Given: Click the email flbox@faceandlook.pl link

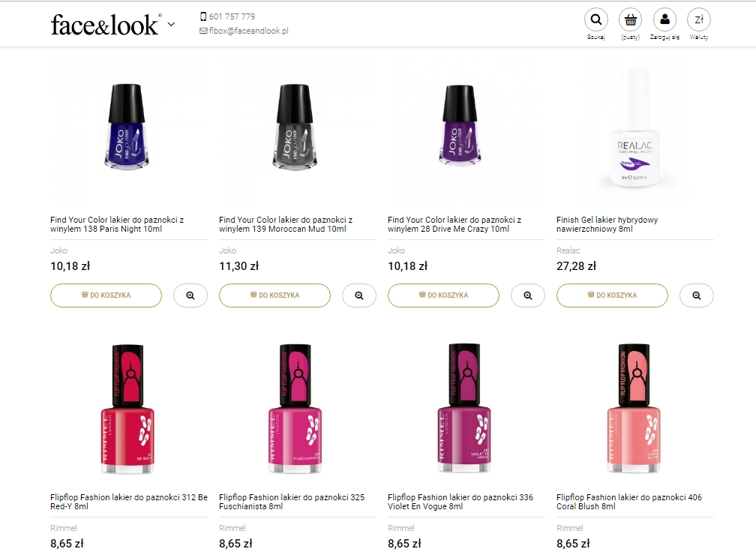Looking at the screenshot, I should click(x=248, y=31).
